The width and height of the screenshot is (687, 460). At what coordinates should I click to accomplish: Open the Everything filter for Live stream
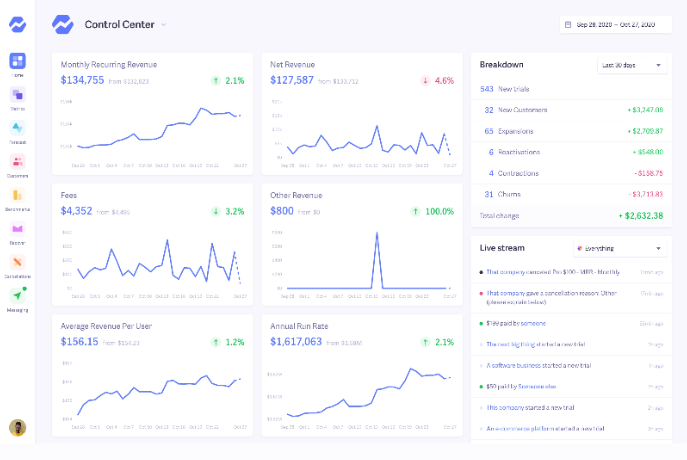pos(620,248)
